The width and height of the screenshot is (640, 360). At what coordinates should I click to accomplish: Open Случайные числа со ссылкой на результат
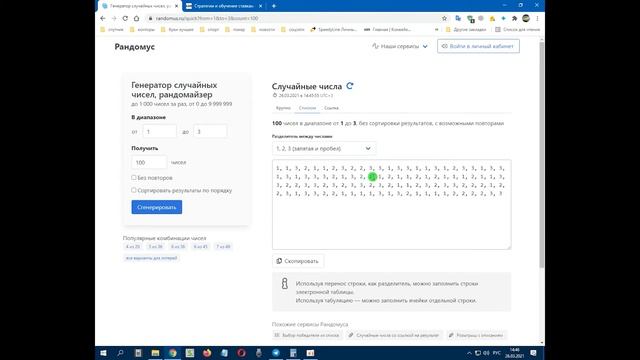pos(394,335)
